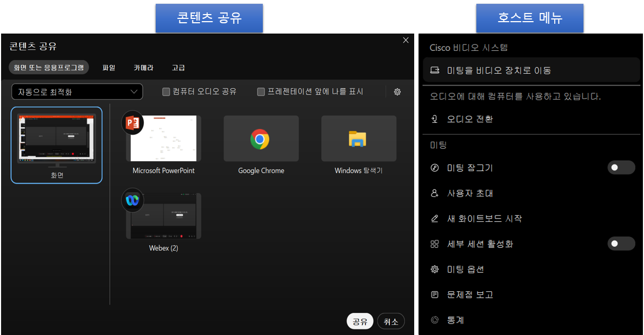Click the 문제점 보고 report icon
The image size is (644, 335).
coord(434,294)
